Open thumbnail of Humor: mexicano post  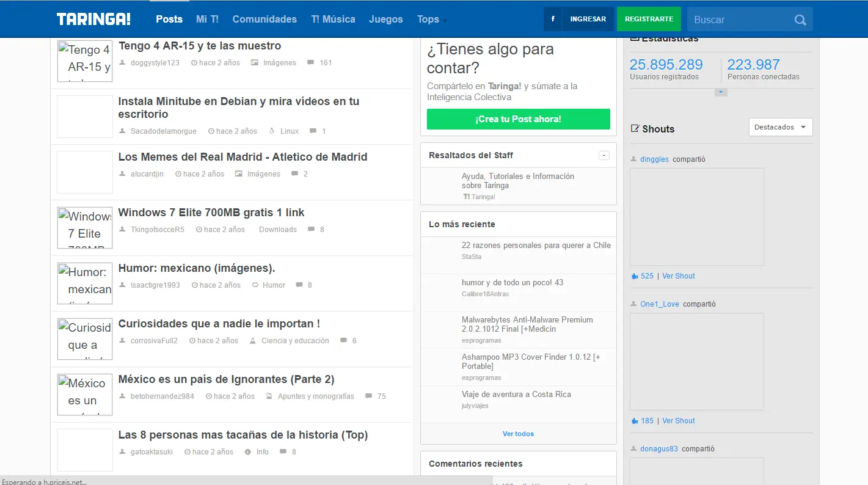[85, 283]
